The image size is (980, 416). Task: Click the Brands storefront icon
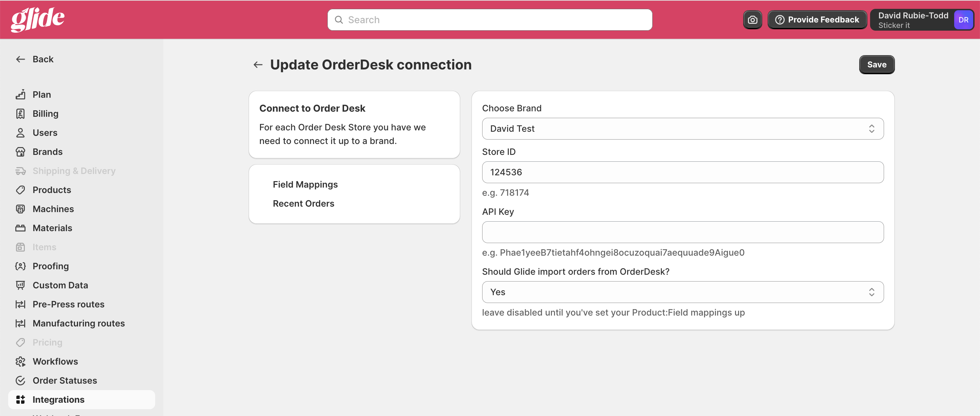pyautogui.click(x=20, y=152)
